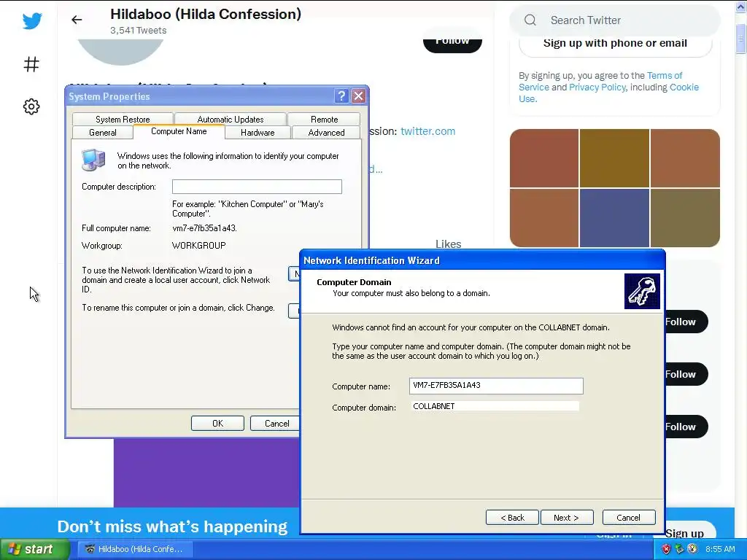Click the keys icon in Network Identification Wizard
747x560 pixels.
point(642,291)
